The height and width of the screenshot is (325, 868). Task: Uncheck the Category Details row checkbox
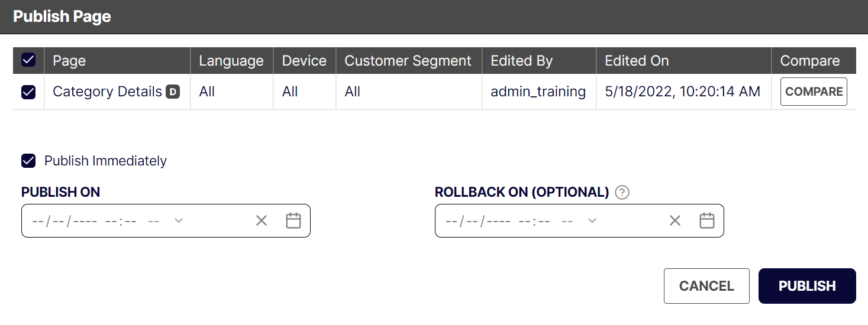click(28, 92)
